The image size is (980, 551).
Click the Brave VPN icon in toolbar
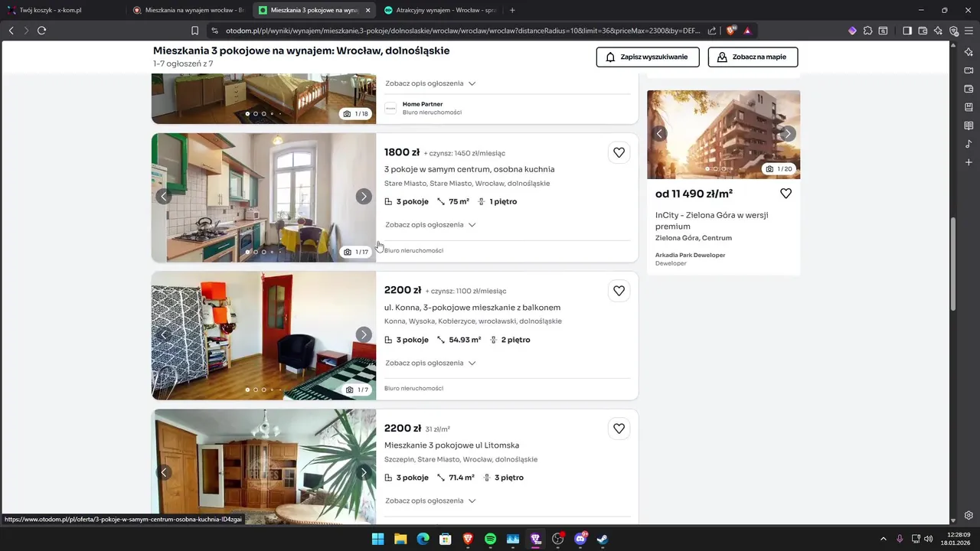[953, 31]
